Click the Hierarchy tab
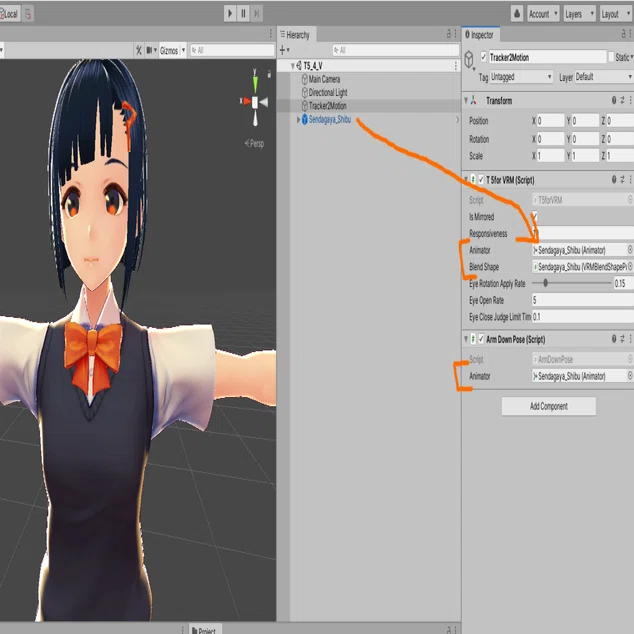 (297, 35)
